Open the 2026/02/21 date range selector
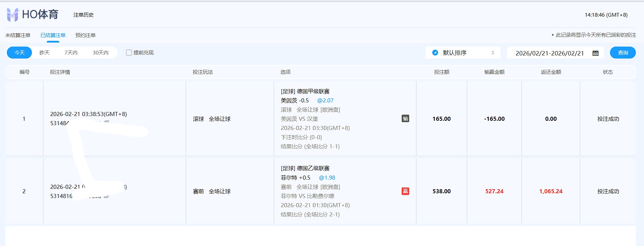The height and width of the screenshot is (246, 644). (x=550, y=53)
